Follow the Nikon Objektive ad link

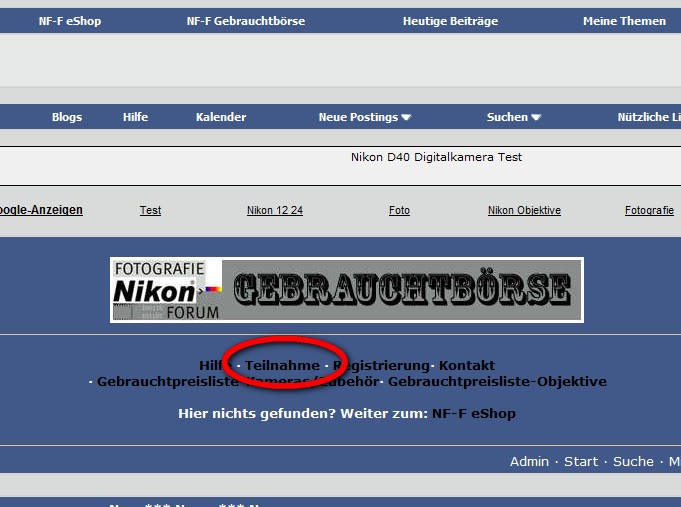pos(524,210)
